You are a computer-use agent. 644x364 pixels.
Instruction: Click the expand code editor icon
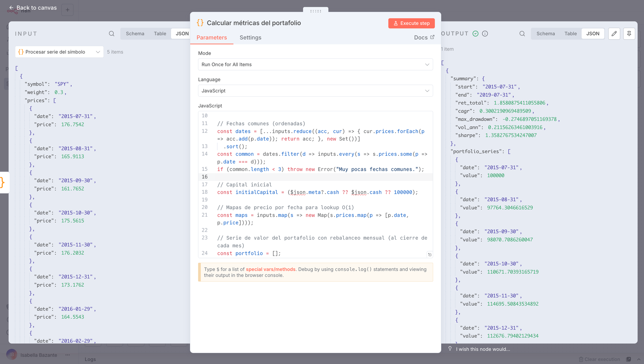point(430,255)
